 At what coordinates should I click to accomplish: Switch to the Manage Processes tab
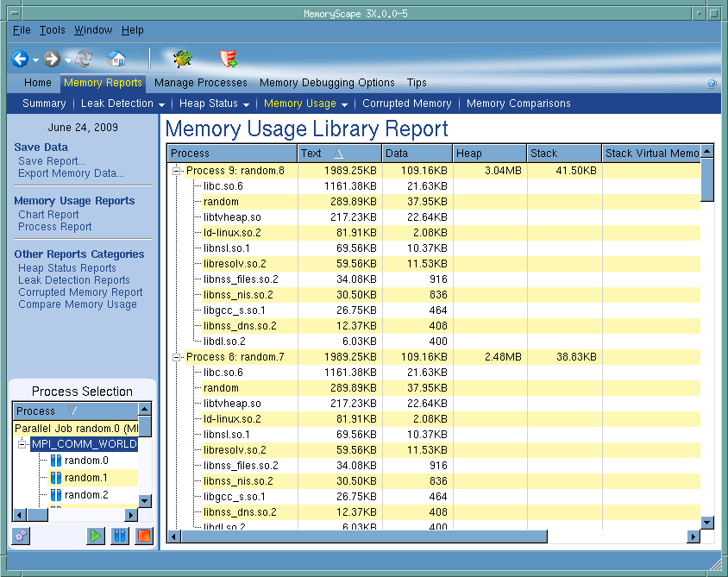pos(200,83)
